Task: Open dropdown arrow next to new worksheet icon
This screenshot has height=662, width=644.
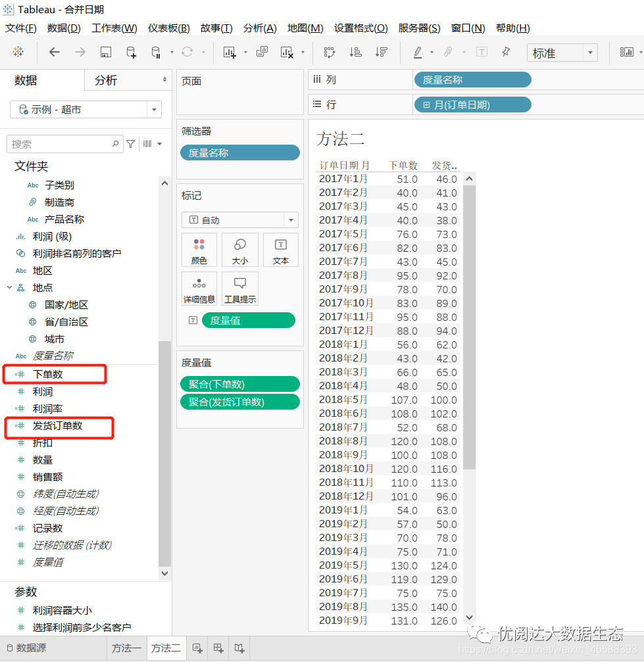Action: (245, 53)
